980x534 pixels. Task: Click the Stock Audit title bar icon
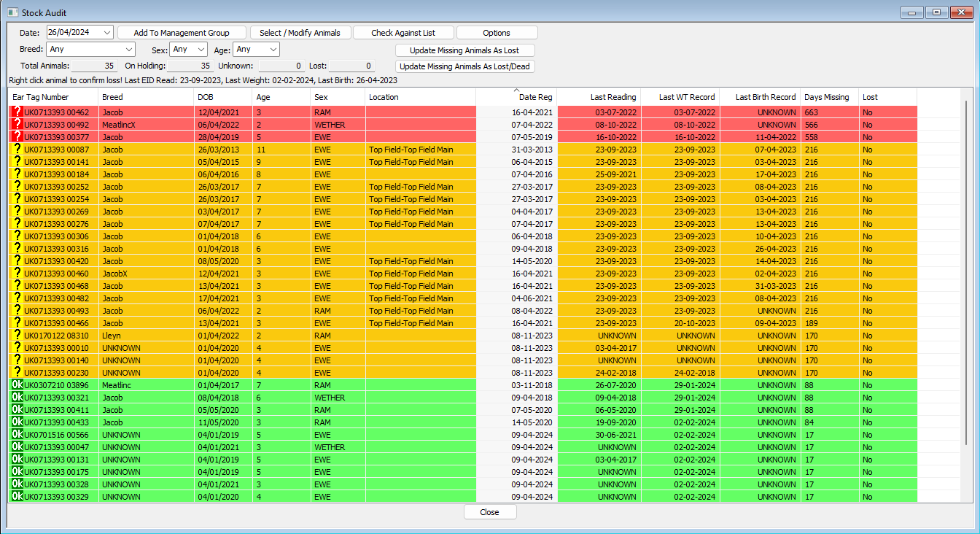click(12, 12)
